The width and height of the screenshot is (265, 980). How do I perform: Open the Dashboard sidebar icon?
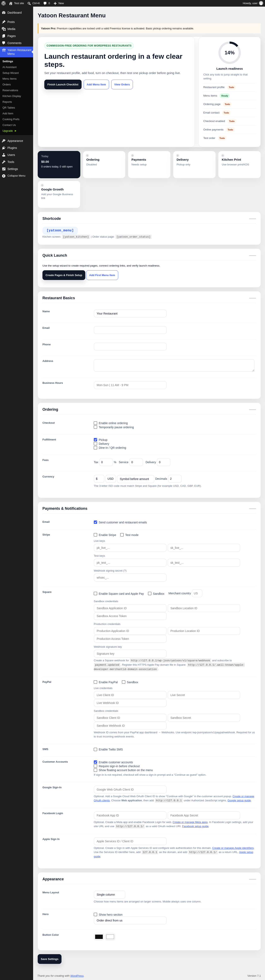[4, 13]
